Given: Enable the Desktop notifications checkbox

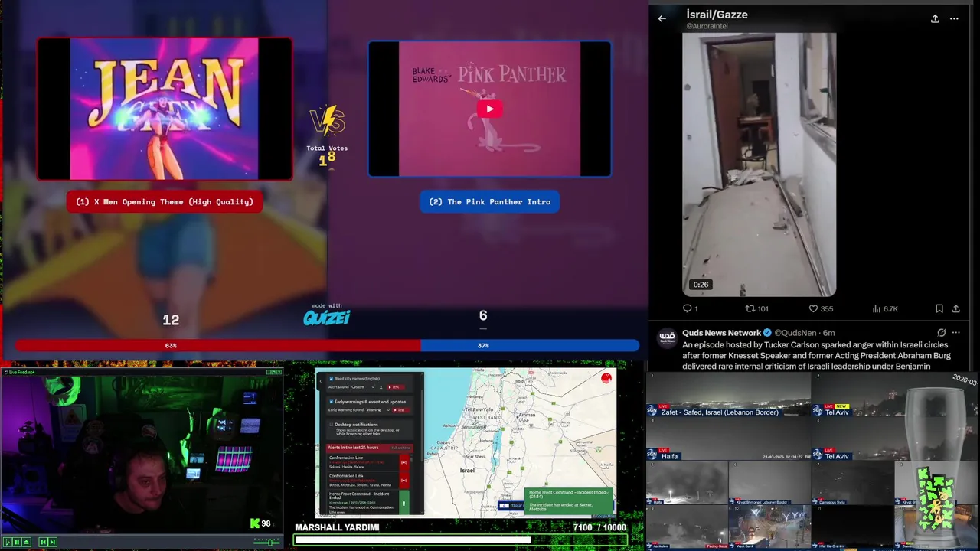Looking at the screenshot, I should coord(332,425).
